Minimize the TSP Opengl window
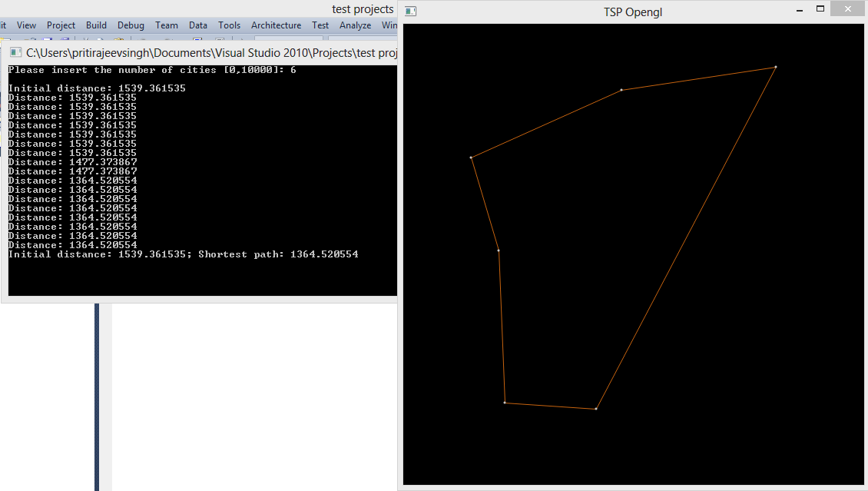868x491 pixels. (800, 10)
